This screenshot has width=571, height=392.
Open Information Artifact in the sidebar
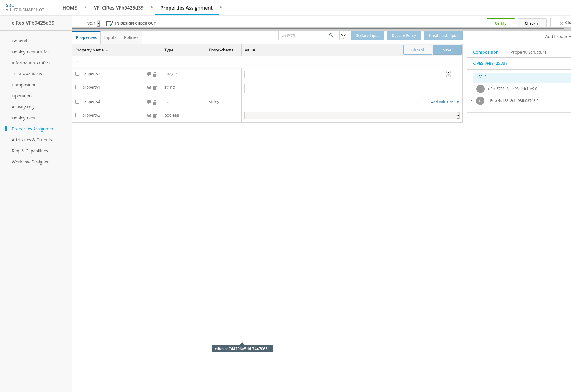coord(31,63)
